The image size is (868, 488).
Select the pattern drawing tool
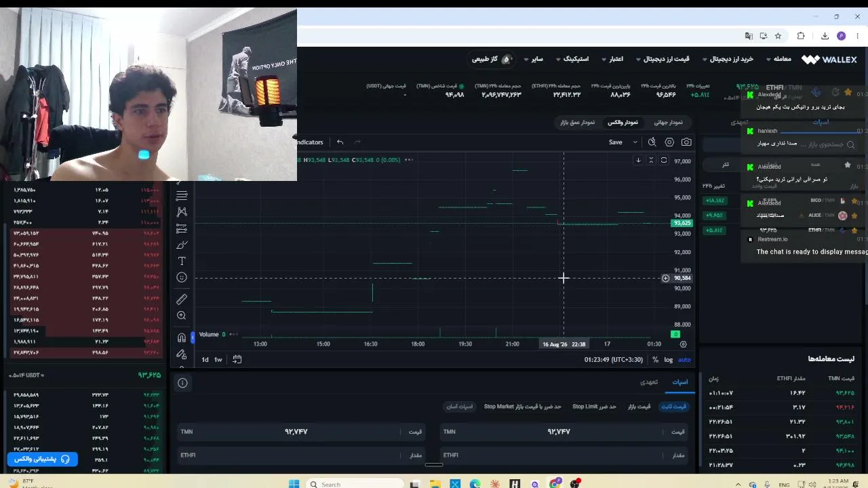(x=182, y=212)
